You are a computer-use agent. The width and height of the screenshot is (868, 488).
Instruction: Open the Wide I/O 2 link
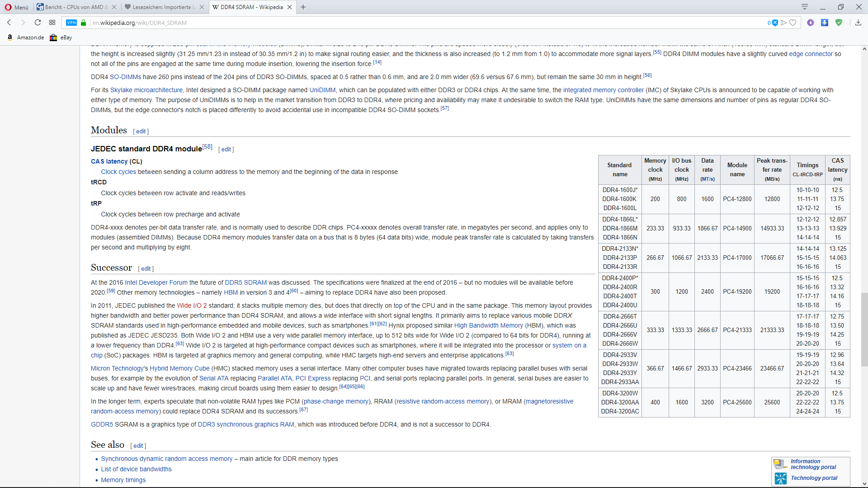[x=192, y=305]
